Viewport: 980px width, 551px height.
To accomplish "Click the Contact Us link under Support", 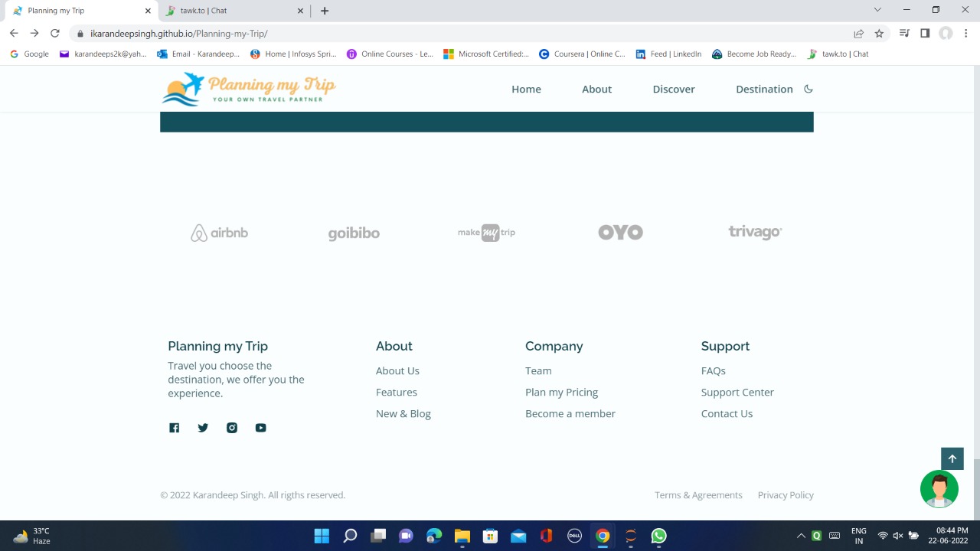I will (x=727, y=413).
